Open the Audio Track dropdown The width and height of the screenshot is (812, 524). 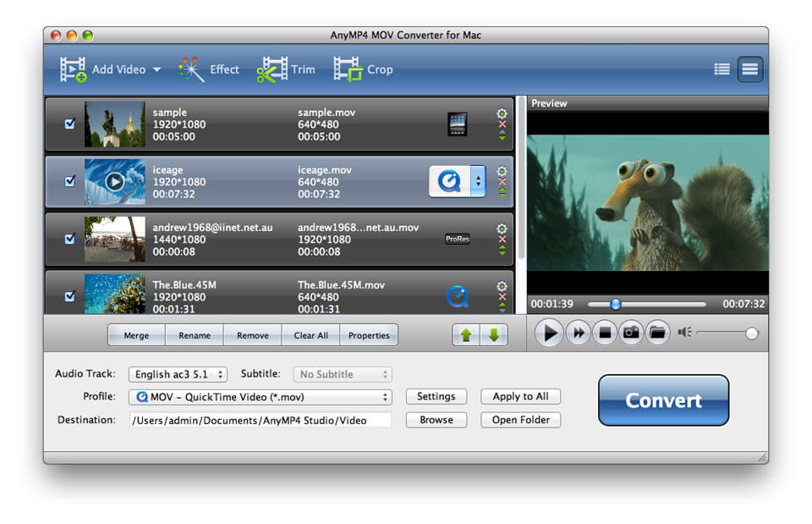coord(178,374)
